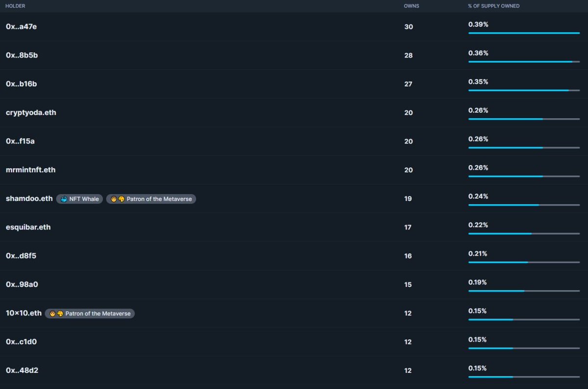Screen dimensions: 588x389
Task: Click the 0.24% supply value for shamdoo.eth
Action: [x=478, y=196]
